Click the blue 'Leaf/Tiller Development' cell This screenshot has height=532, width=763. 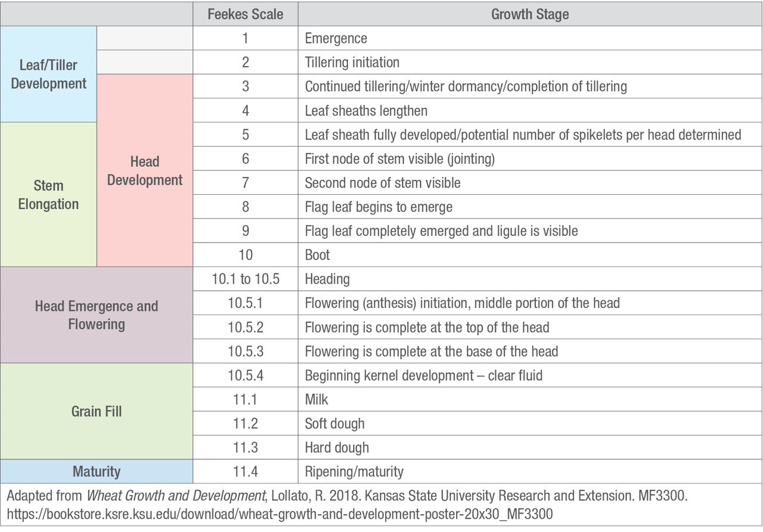[48, 74]
